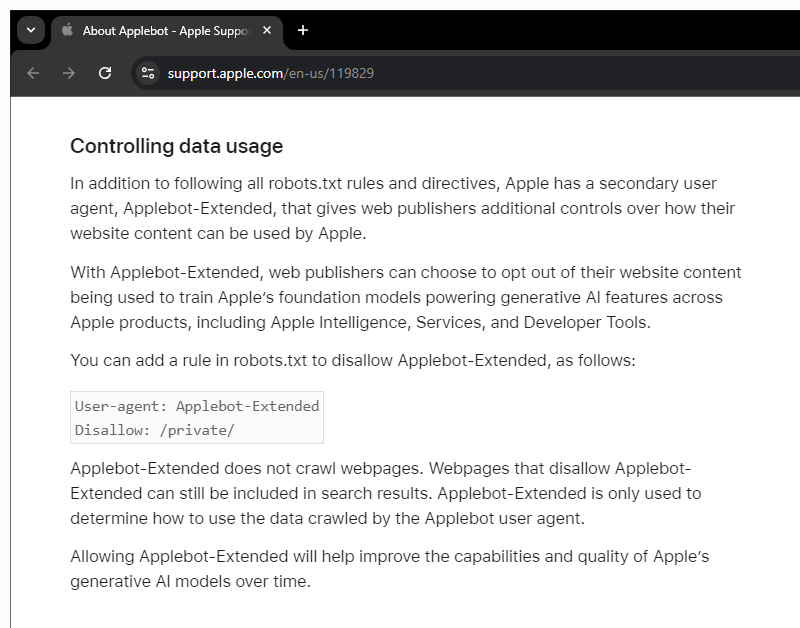Screen dimensions: 800x628
Task: Open the tab search chevron menu
Action: [x=30, y=30]
